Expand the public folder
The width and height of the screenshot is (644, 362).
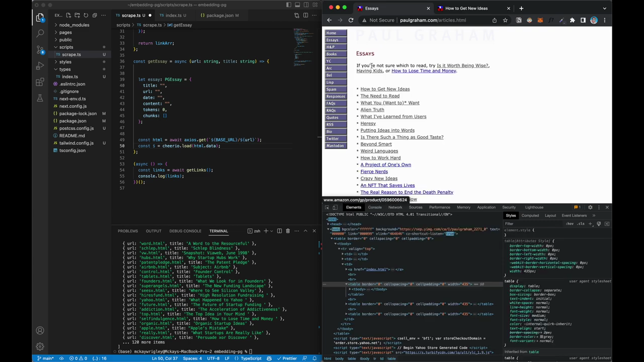[65, 40]
